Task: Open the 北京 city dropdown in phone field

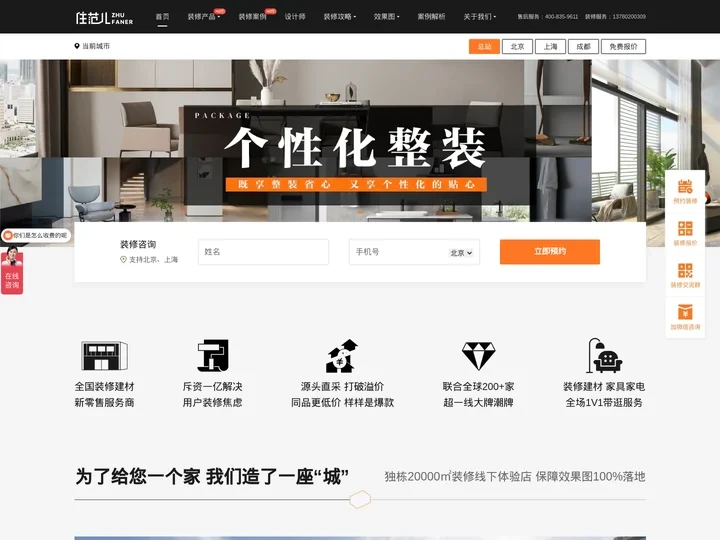Action: click(461, 253)
